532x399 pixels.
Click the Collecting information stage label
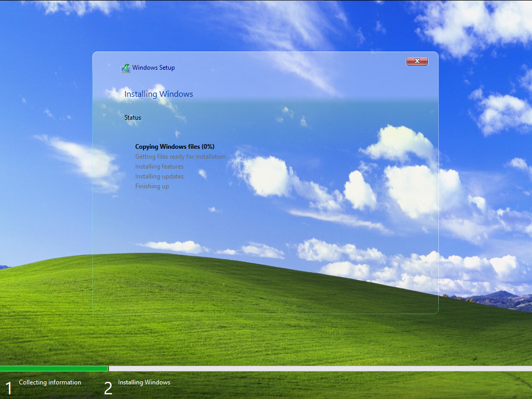point(50,382)
